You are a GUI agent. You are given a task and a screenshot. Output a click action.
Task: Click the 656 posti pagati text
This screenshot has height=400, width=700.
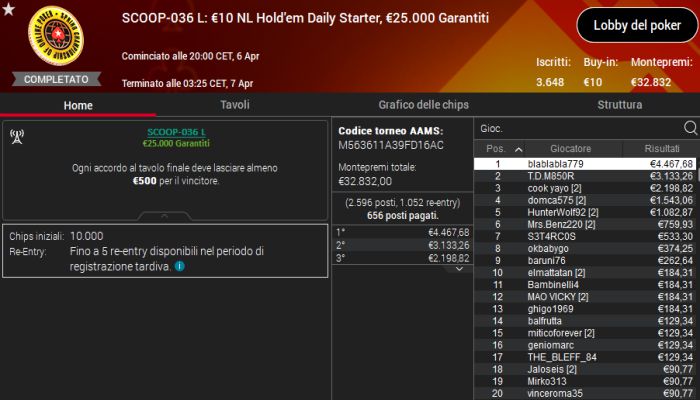coord(403,216)
